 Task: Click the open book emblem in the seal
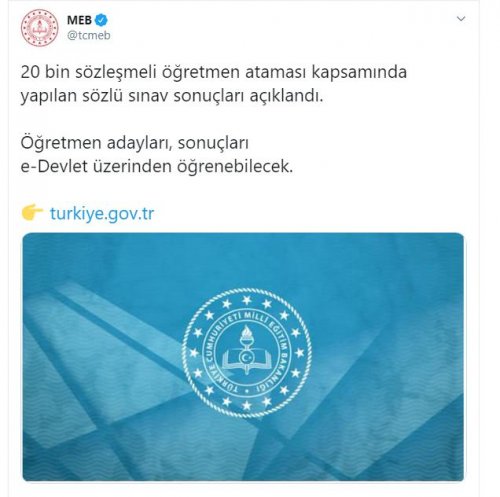[247, 362]
